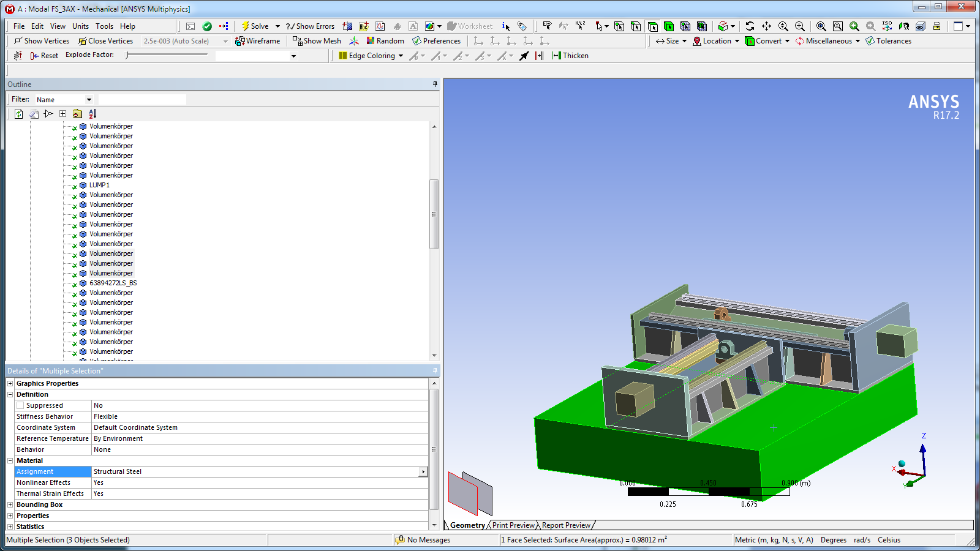Open the Tools menu
Image resolution: width=980 pixels, height=551 pixels.
coord(104,26)
